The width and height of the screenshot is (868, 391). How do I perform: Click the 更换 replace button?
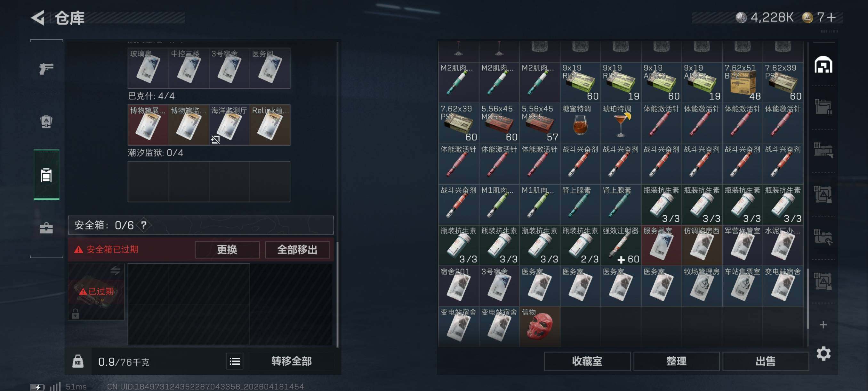click(227, 250)
